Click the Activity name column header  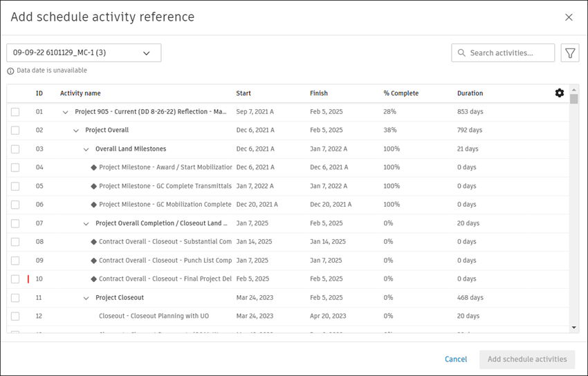pyautogui.click(x=80, y=93)
